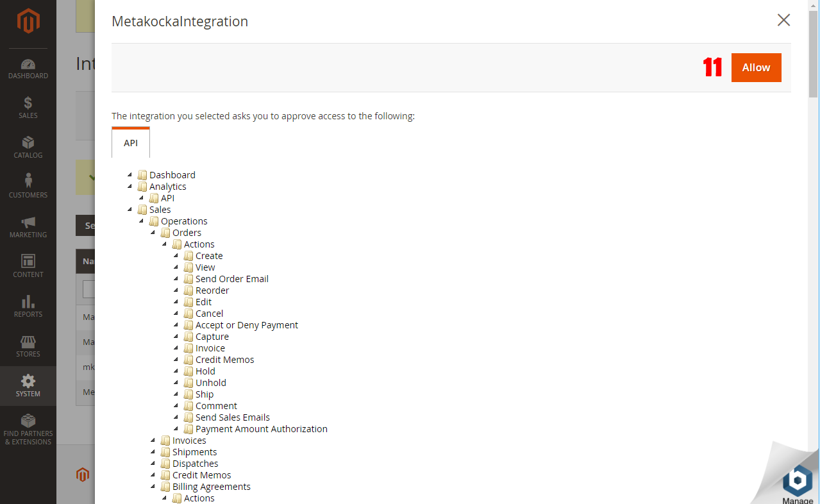This screenshot has width=820, height=504.
Task: Open the Customers sidebar menu
Action: click(28, 188)
